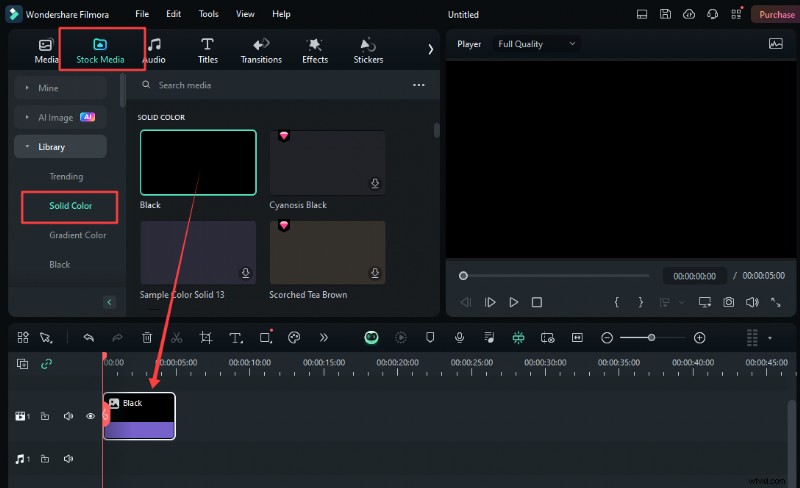Click the trash delete icon in timeline toolbar
The width and height of the screenshot is (800, 488).
click(x=147, y=338)
